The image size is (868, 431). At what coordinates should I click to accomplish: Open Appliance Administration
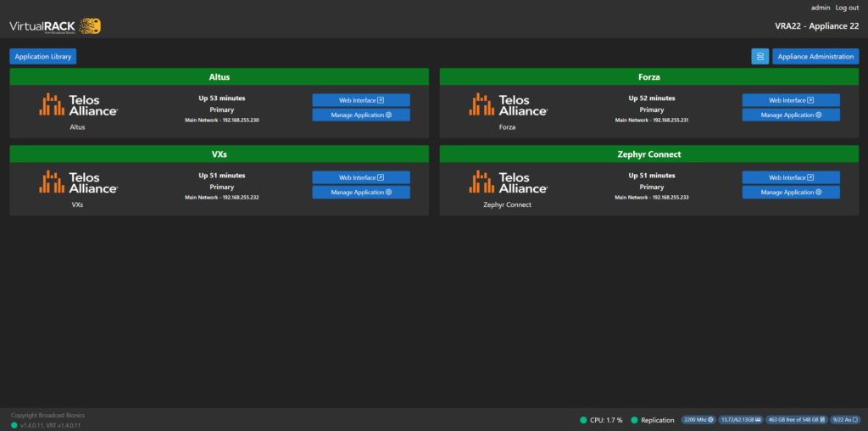pos(815,57)
